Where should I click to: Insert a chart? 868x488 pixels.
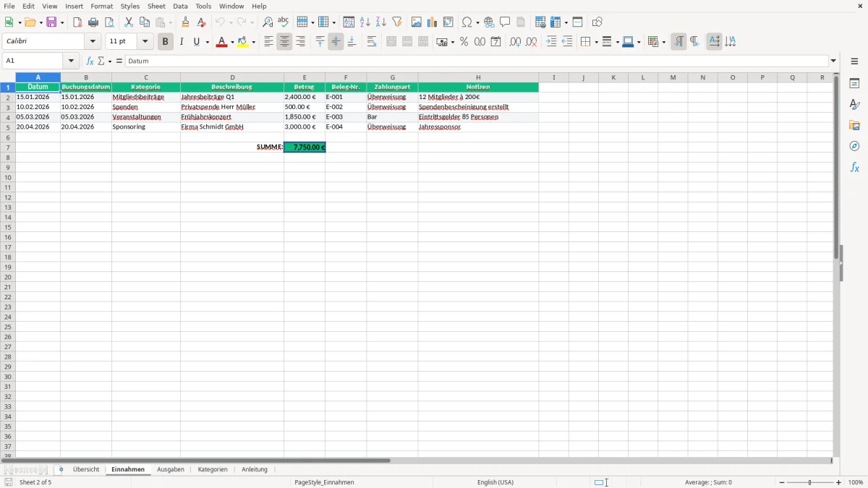pyautogui.click(x=433, y=22)
